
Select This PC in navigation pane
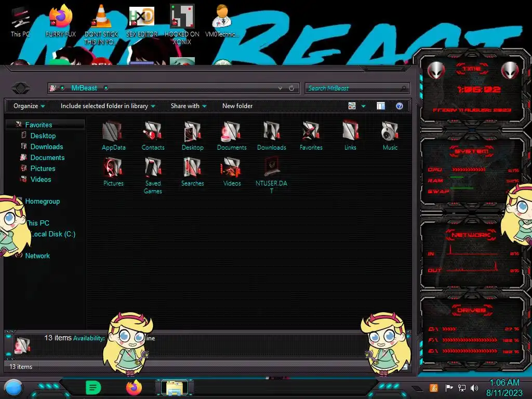click(38, 223)
